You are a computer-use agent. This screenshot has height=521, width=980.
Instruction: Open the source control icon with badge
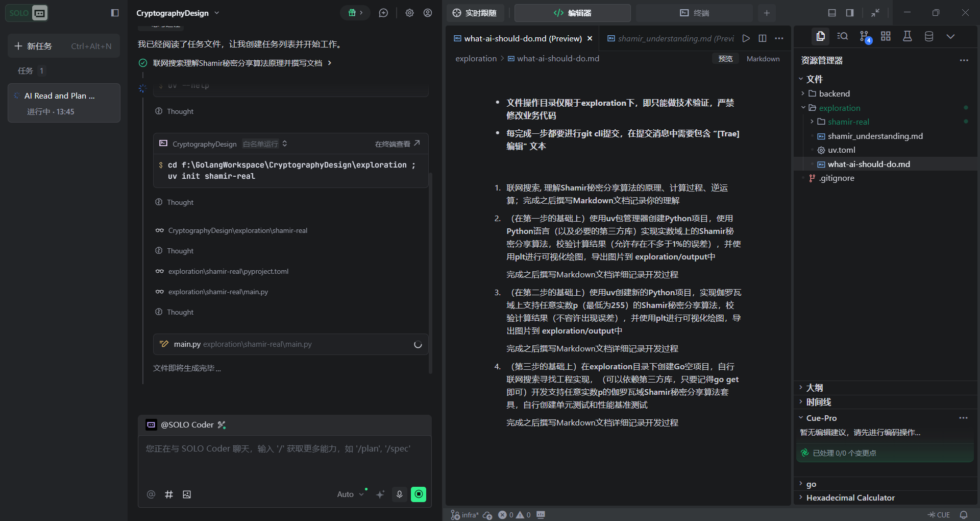[864, 36]
